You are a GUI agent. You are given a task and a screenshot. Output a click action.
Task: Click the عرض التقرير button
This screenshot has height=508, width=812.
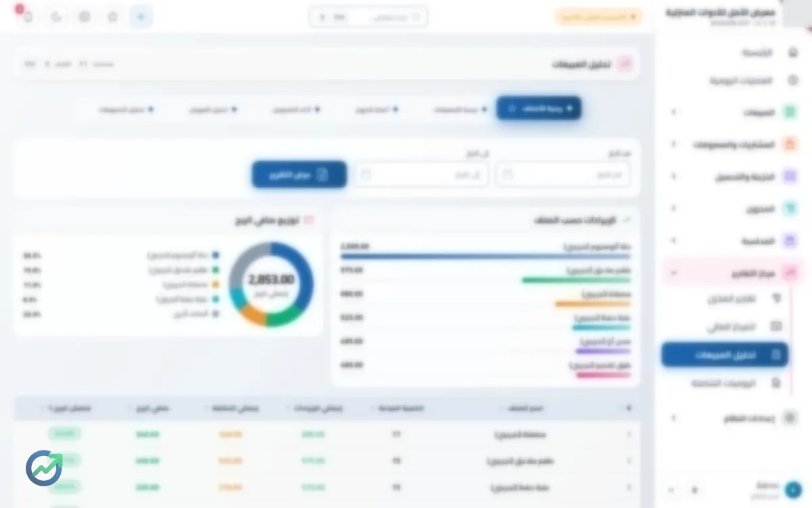(x=299, y=175)
